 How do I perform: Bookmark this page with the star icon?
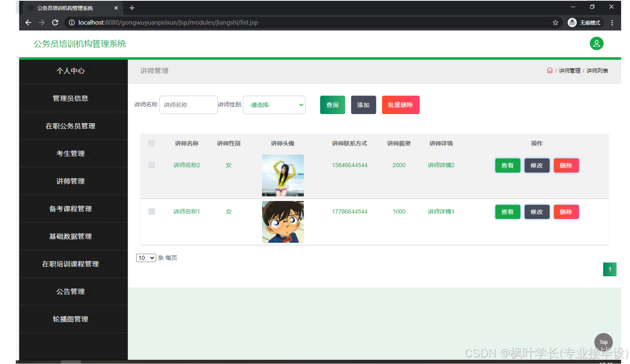click(x=555, y=23)
